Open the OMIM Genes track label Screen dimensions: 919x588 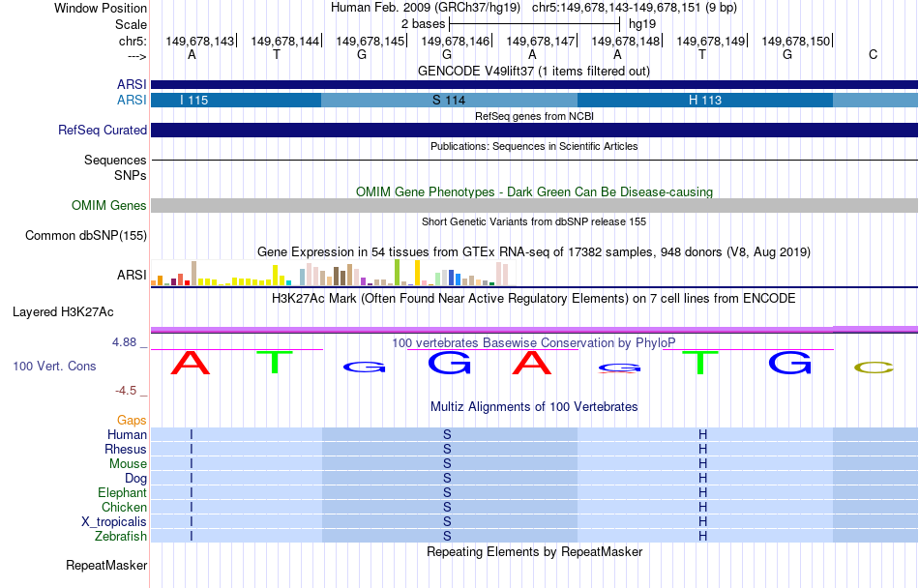pyautogui.click(x=109, y=206)
